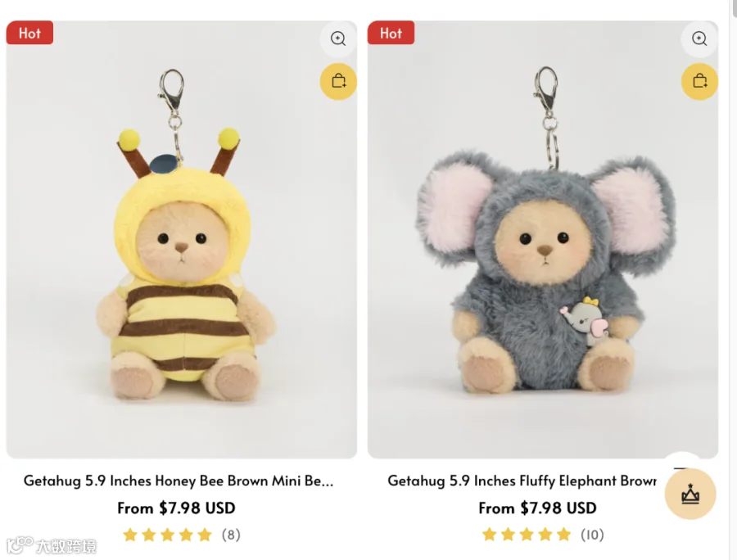Click Fluffy Elephant bear product image

543,240
